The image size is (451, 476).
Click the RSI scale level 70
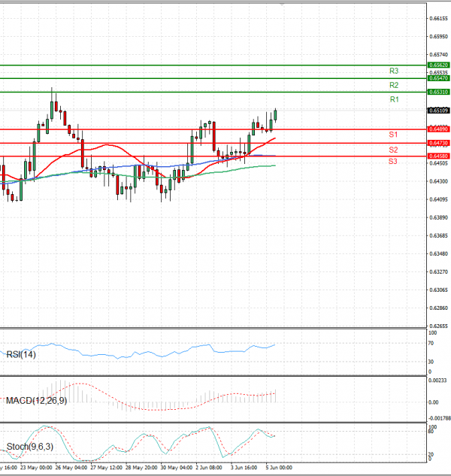(x=431, y=344)
